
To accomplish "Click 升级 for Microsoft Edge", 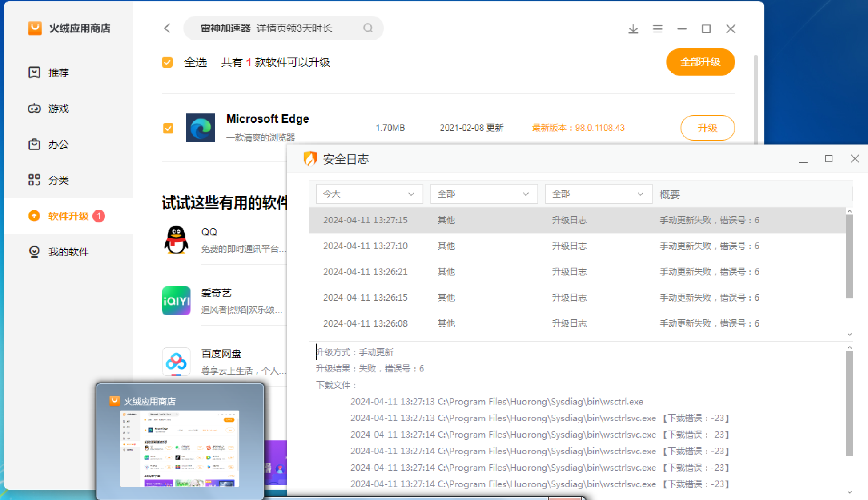I will point(707,128).
